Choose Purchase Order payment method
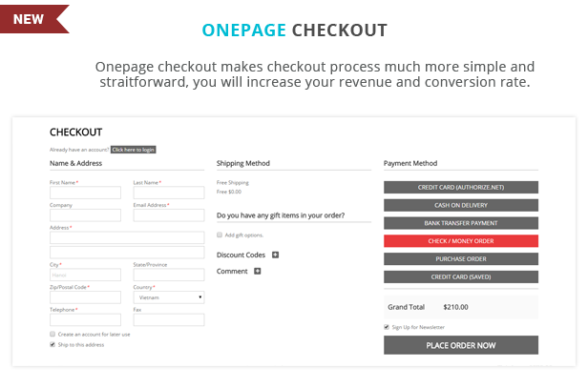588x388 pixels. [461, 259]
